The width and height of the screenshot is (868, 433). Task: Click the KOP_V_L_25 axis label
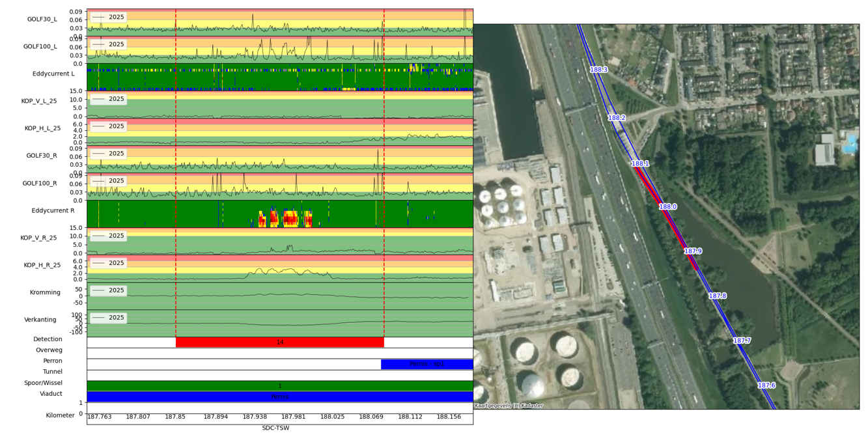[x=39, y=102]
